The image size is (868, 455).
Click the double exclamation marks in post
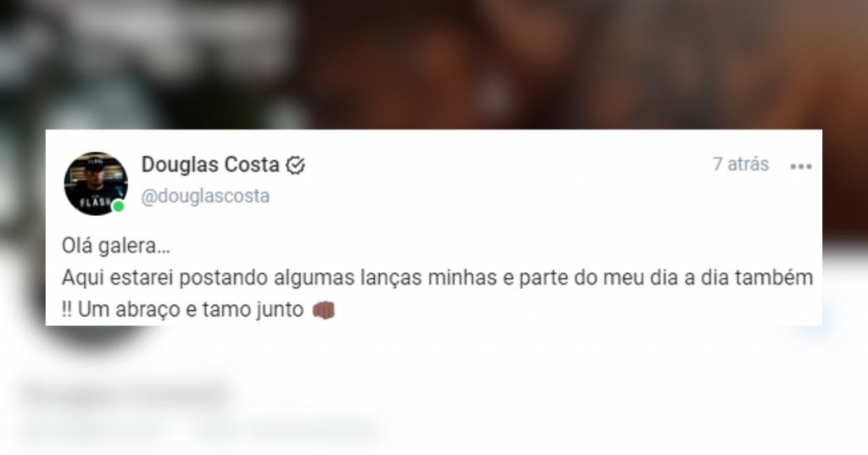pos(66,310)
